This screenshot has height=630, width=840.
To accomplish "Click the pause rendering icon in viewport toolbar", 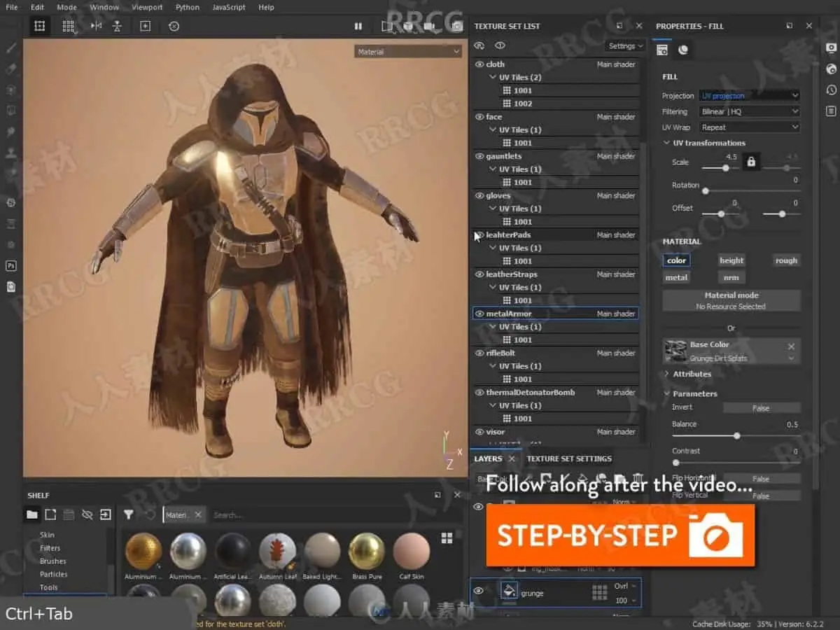I will [x=358, y=26].
